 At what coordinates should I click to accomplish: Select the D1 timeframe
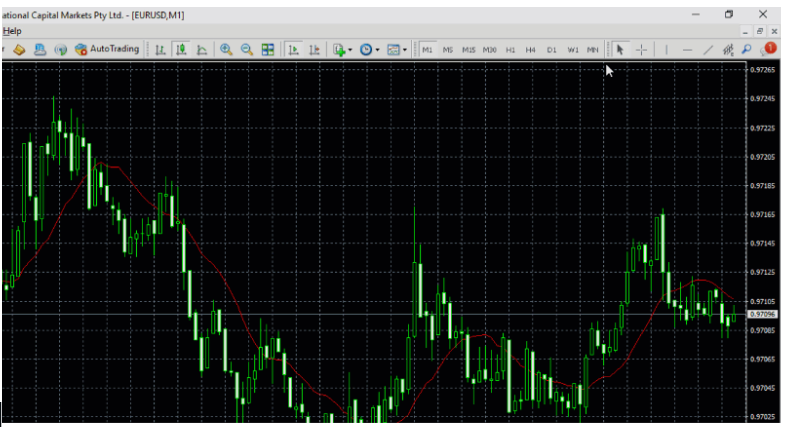pyautogui.click(x=552, y=49)
